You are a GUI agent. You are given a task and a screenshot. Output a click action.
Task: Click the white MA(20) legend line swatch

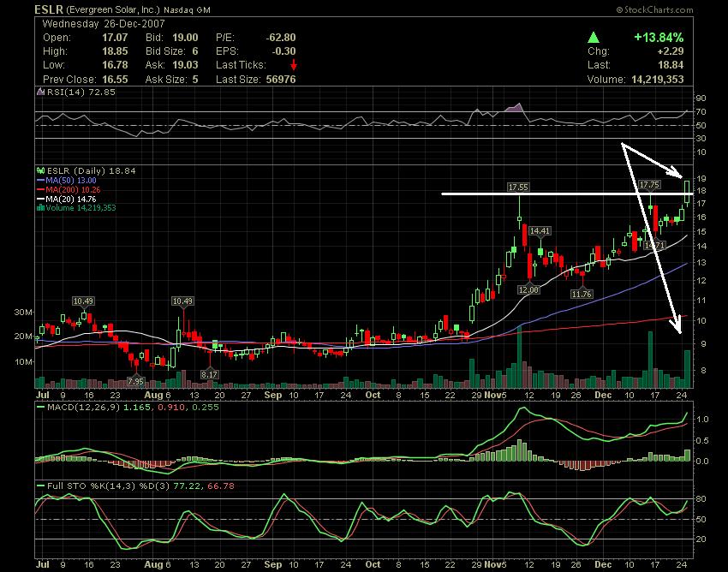pos(41,200)
